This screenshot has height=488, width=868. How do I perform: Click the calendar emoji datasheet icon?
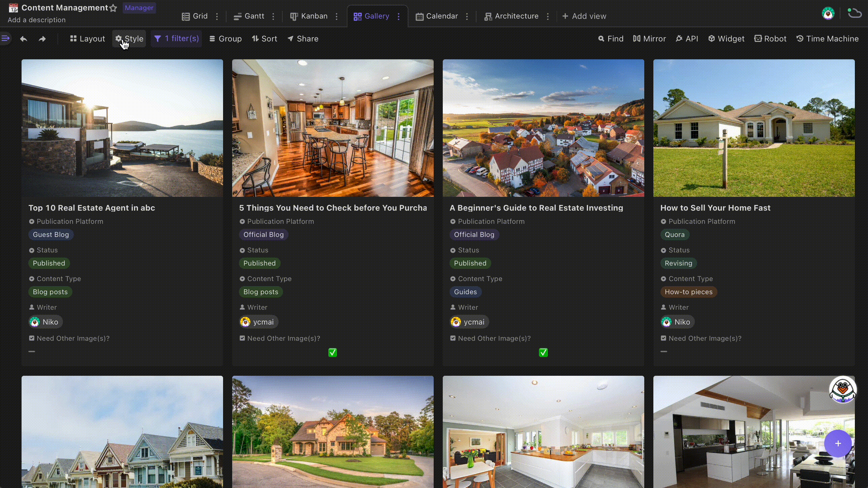(x=13, y=8)
